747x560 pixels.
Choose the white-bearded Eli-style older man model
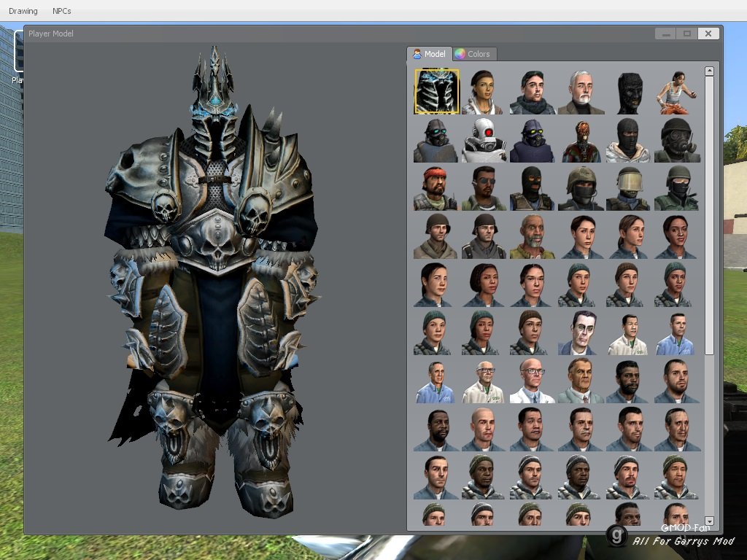pyautogui.click(x=580, y=91)
